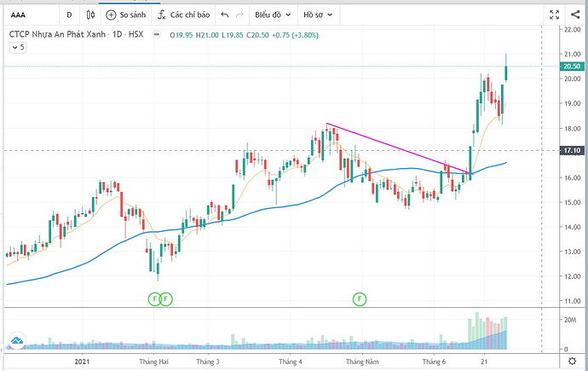Image resolution: width=588 pixels, height=371 pixels.
Task: Collapse the symbol legend minus button
Action: pos(157,35)
